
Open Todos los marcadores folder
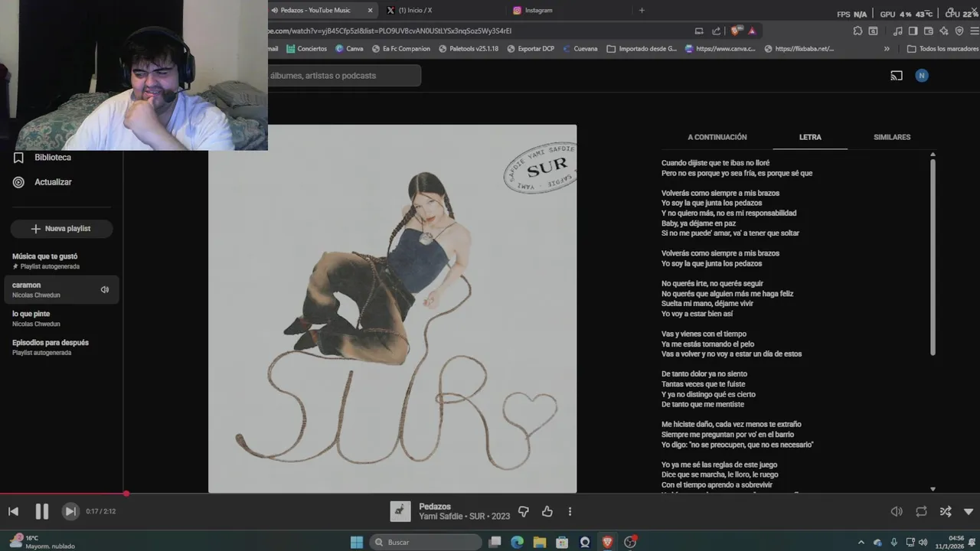(942, 48)
